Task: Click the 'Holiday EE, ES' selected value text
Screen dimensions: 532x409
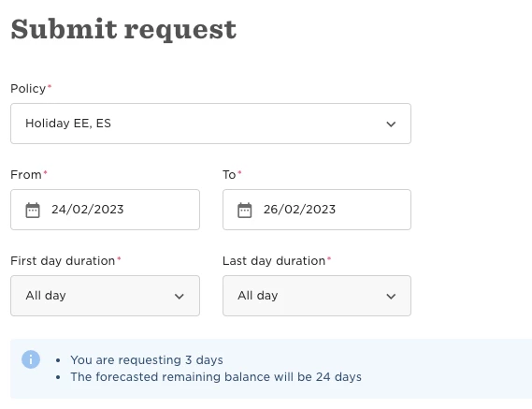Action: [68, 124]
